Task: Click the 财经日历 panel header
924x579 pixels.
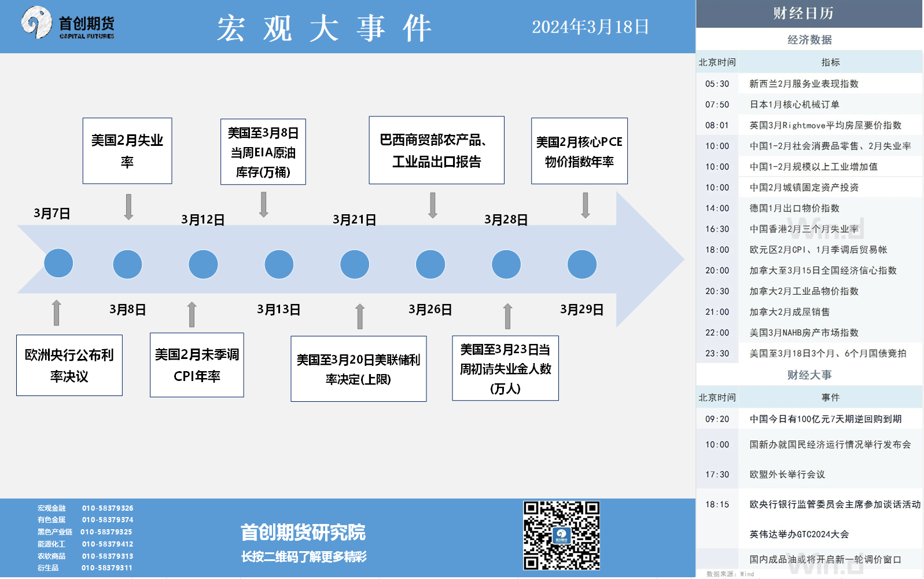Action: [809, 14]
